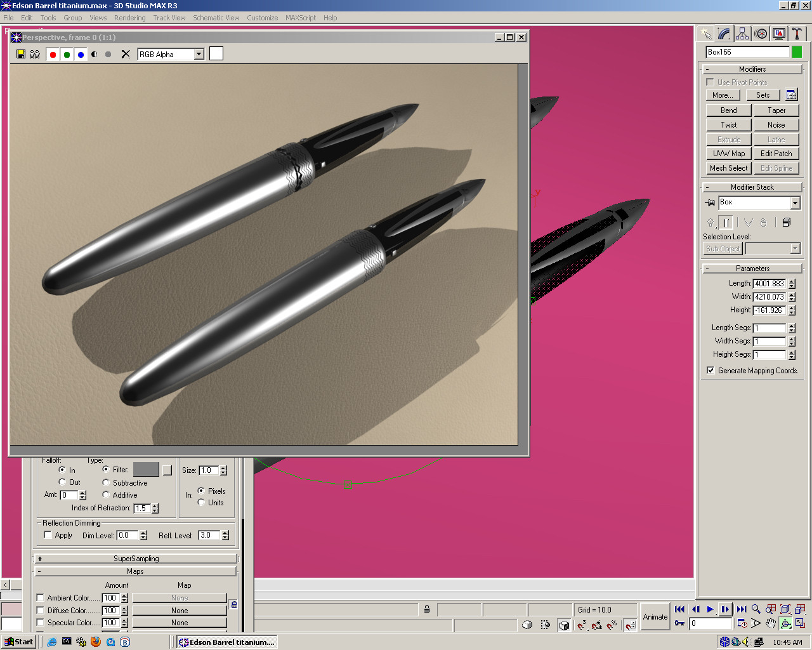Click the green object color swatch
This screenshot has width=812, height=650.
[x=797, y=52]
